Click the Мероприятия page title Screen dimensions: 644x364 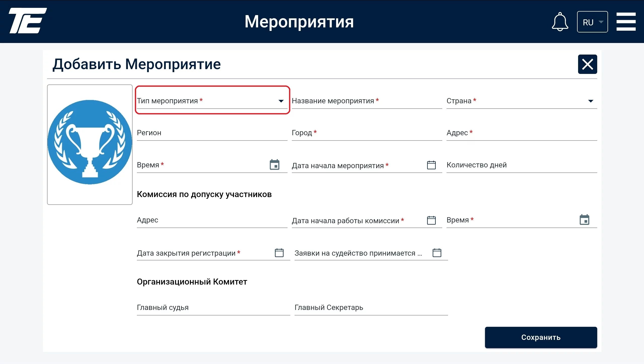[299, 22]
